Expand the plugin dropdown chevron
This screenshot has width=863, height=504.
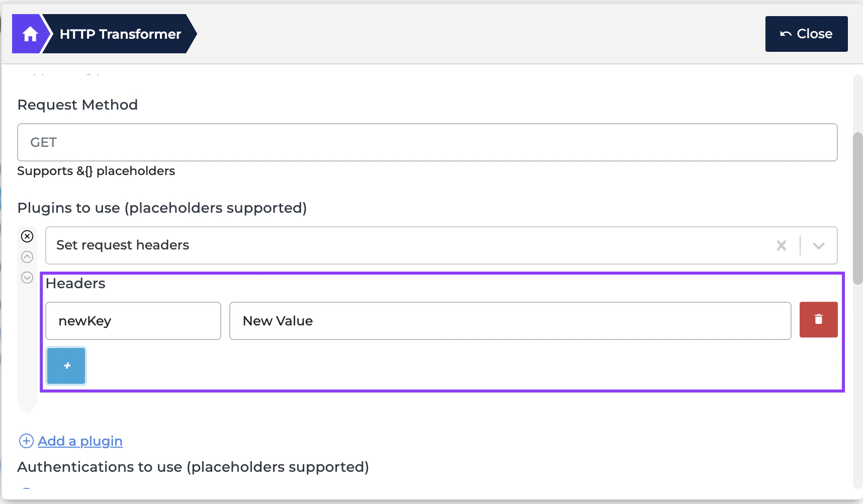818,245
